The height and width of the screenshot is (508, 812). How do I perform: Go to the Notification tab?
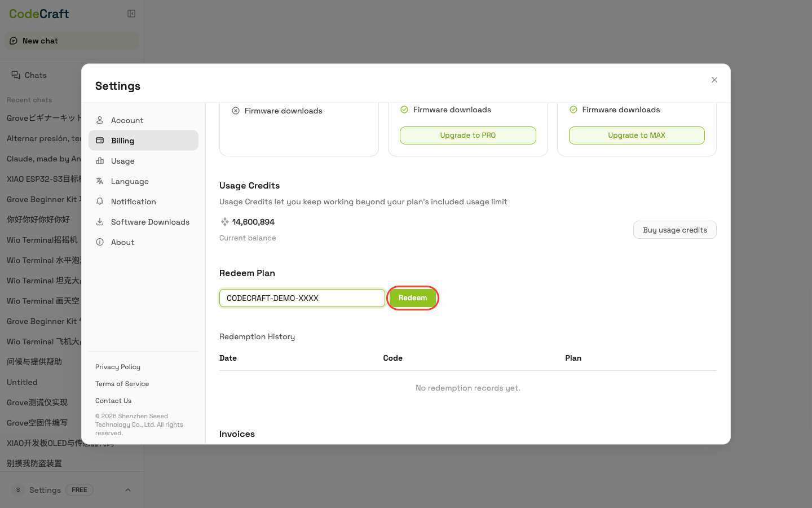(x=143, y=202)
